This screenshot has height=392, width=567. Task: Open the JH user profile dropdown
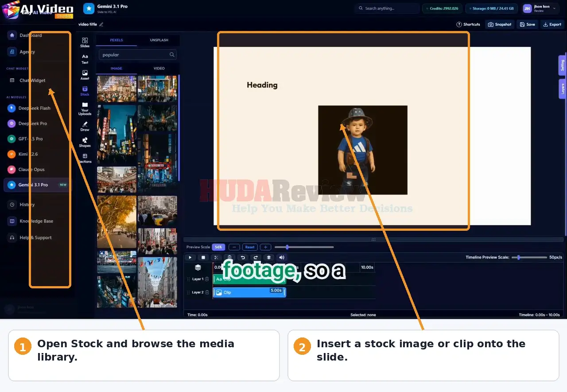[539, 8]
